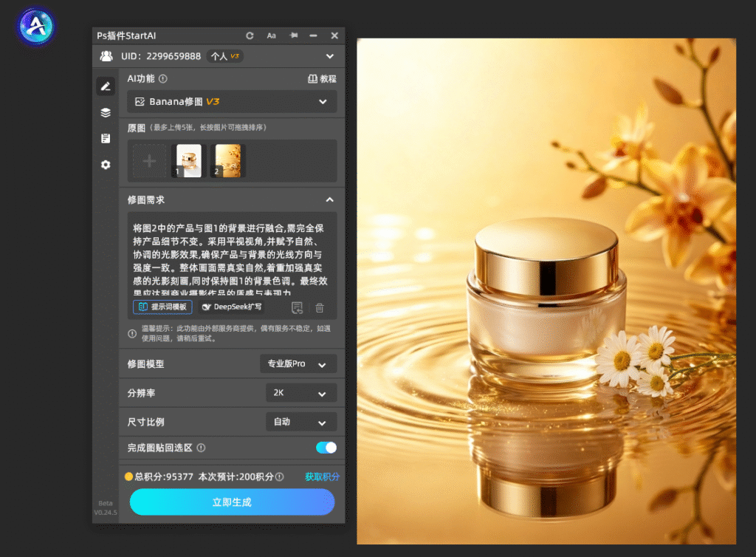756x557 pixels.
Task: Click the Beta V0.24.5 version label
Action: pyautogui.click(x=106, y=508)
